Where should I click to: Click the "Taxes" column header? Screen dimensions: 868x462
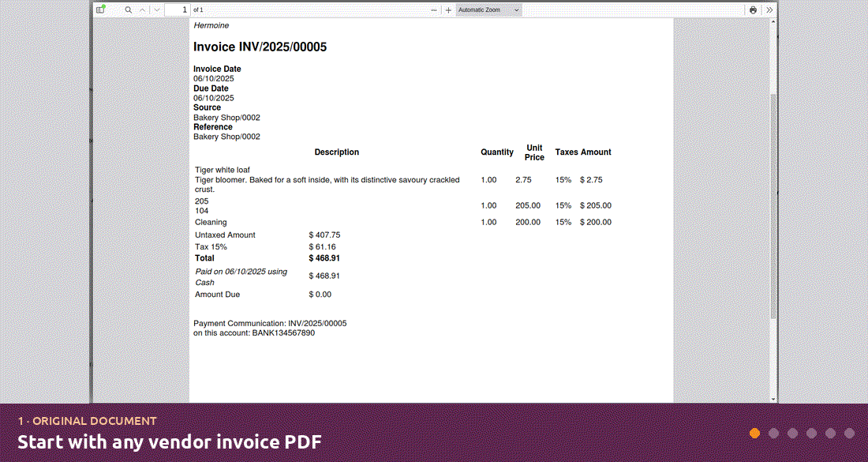pyautogui.click(x=567, y=152)
